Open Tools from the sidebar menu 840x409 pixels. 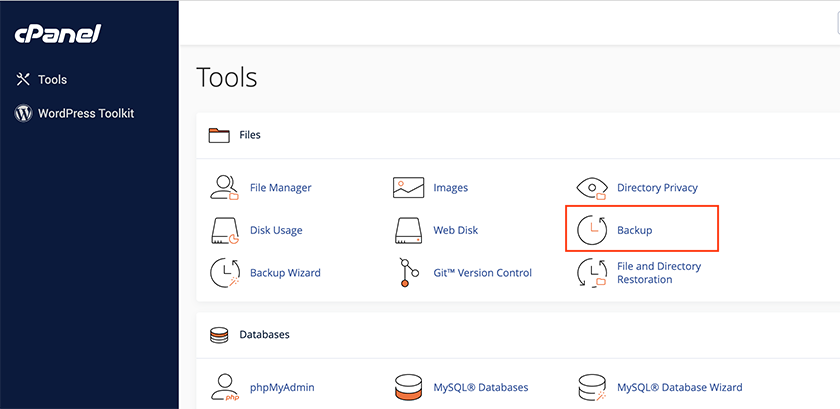[52, 80]
